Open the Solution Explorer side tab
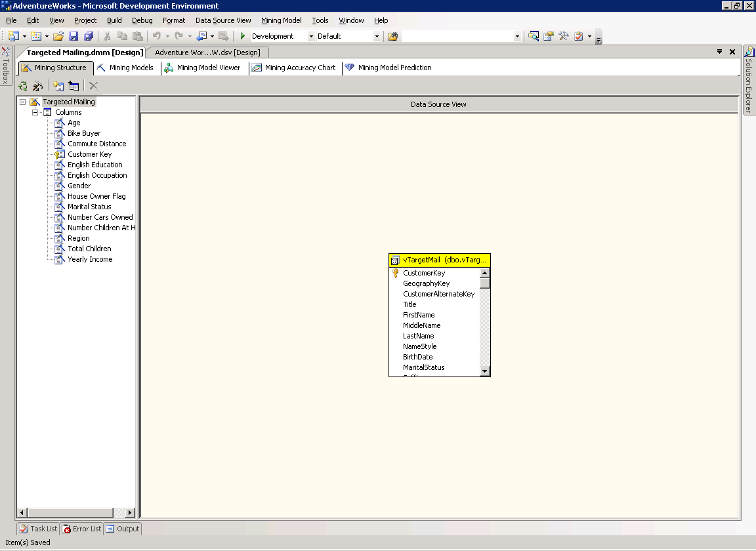 click(x=749, y=80)
